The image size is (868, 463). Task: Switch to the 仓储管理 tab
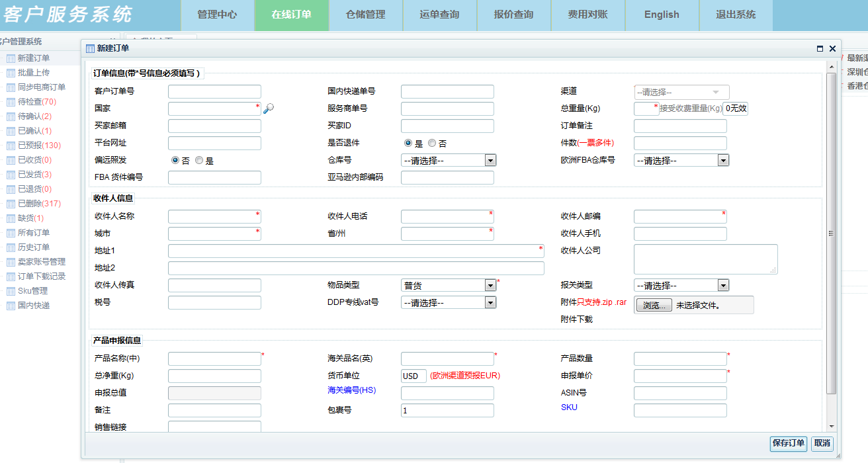point(366,15)
